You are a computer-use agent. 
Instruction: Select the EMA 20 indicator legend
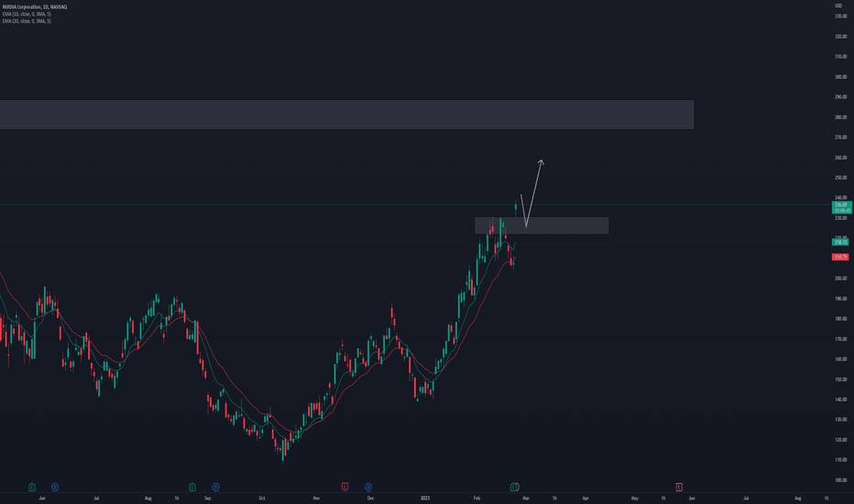click(27, 21)
